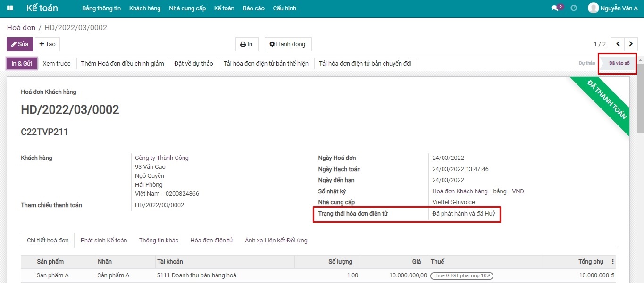Open the chat messages icon

click(555, 8)
